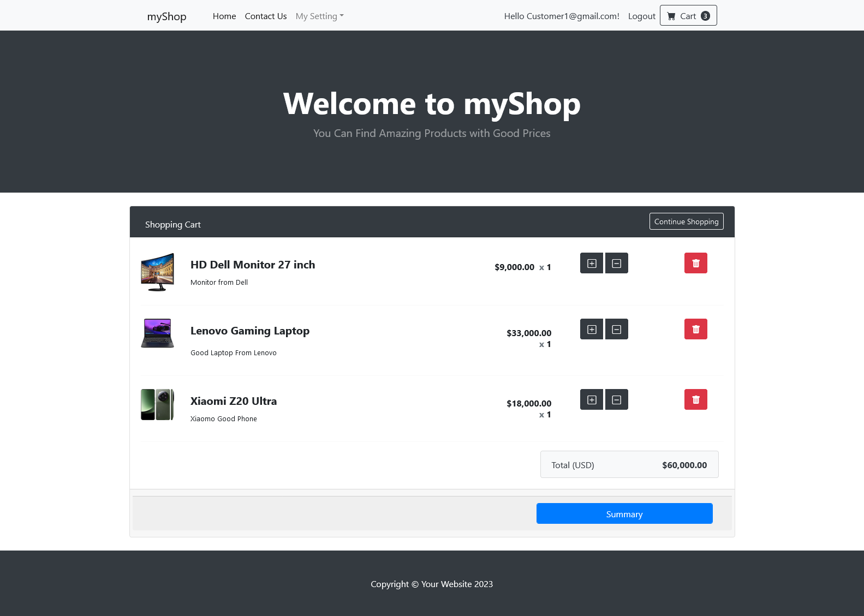Click the blue Summary button
864x616 pixels.
[624, 514]
